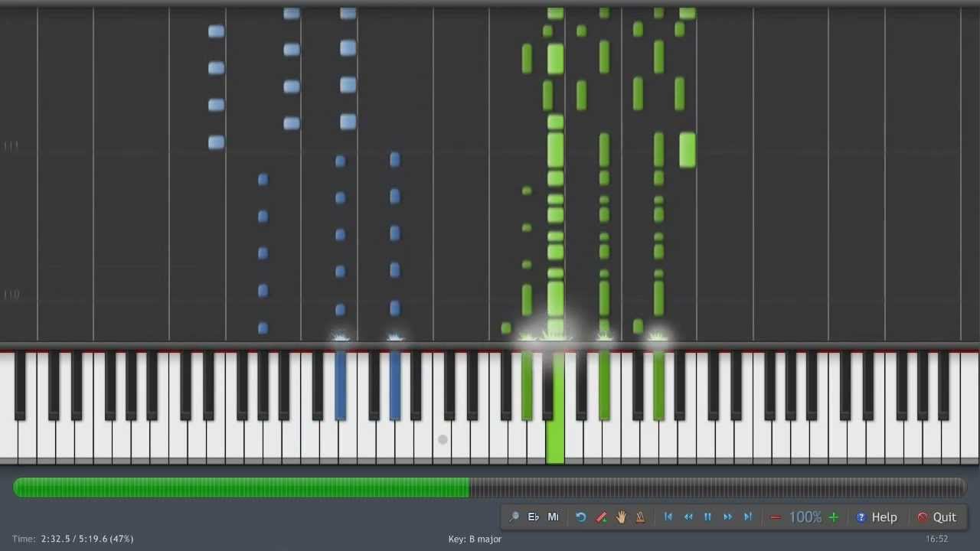Decrease speed with red minus
980x551 pixels.
pos(776,517)
